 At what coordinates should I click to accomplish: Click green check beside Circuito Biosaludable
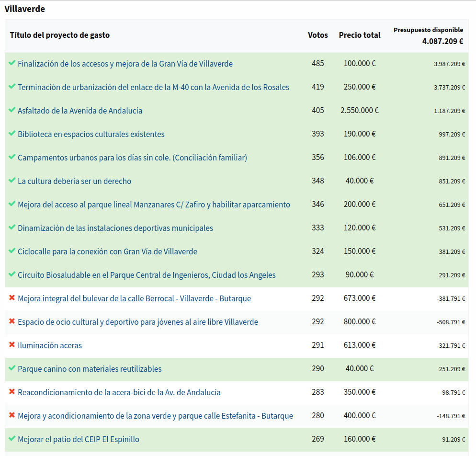click(12, 274)
